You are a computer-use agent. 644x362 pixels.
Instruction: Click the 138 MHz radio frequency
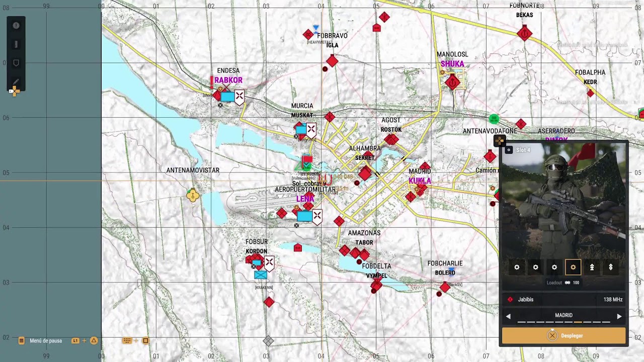point(613,300)
